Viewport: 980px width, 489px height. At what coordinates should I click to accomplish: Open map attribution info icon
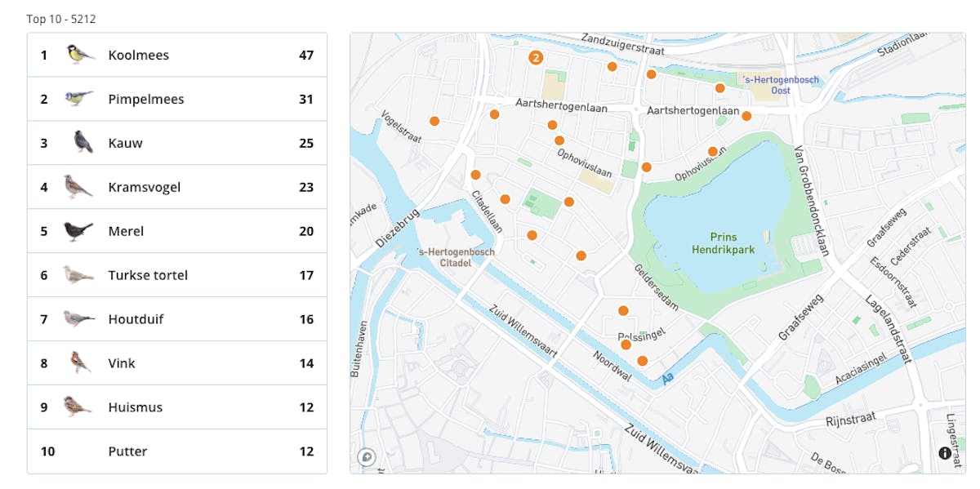pyautogui.click(x=945, y=453)
